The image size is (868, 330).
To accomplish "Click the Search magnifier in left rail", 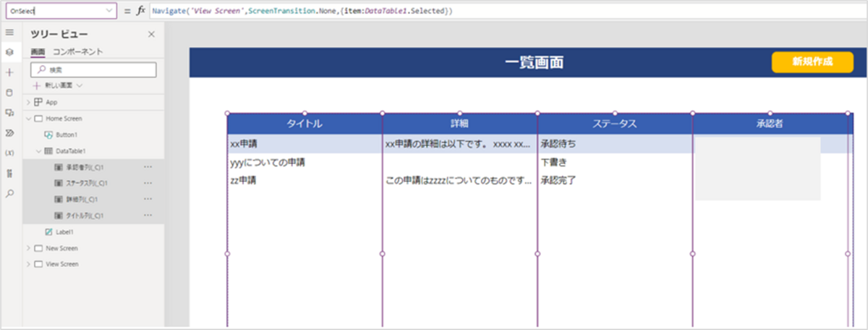I will [x=9, y=194].
